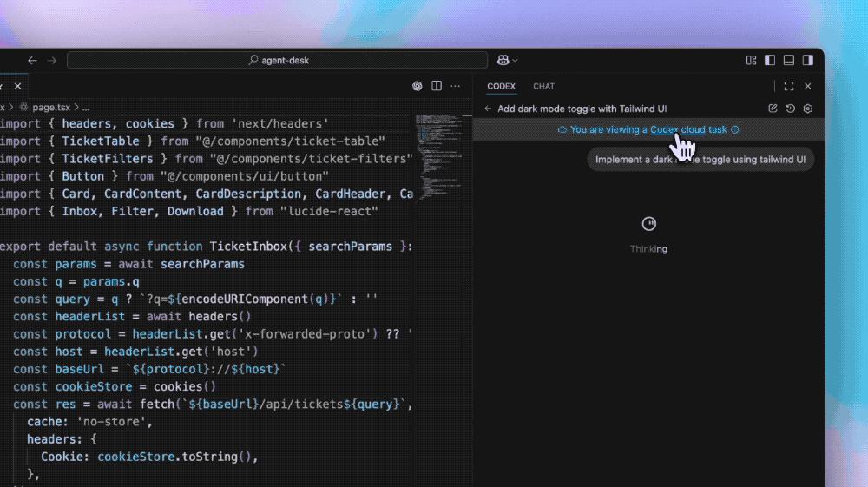
Task: Split the editor to the right
Action: (x=437, y=86)
